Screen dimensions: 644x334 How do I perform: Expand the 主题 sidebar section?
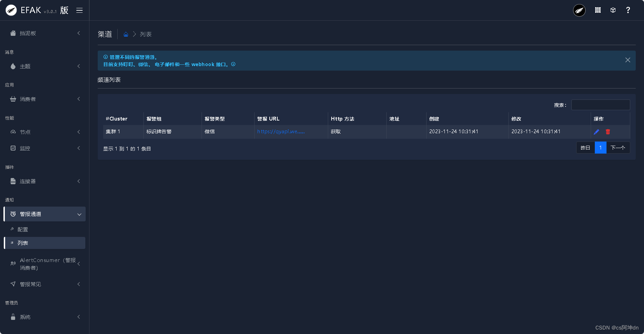pos(24,66)
